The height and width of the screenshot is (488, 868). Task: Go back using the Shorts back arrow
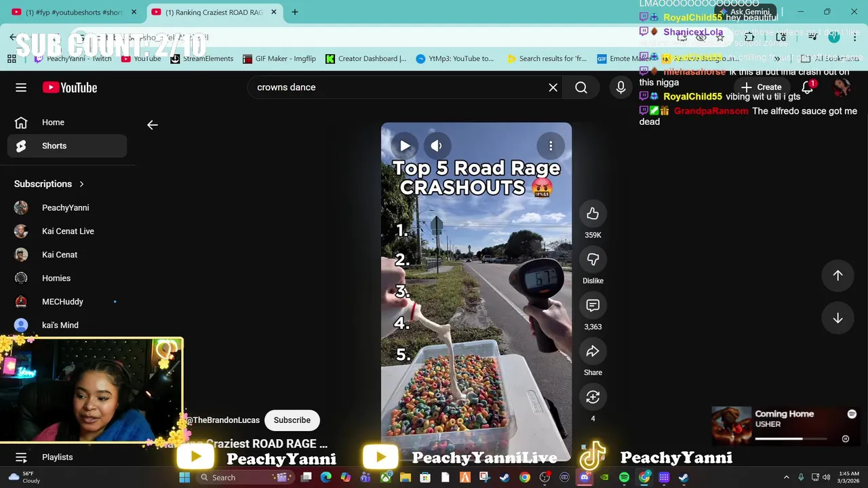click(153, 125)
